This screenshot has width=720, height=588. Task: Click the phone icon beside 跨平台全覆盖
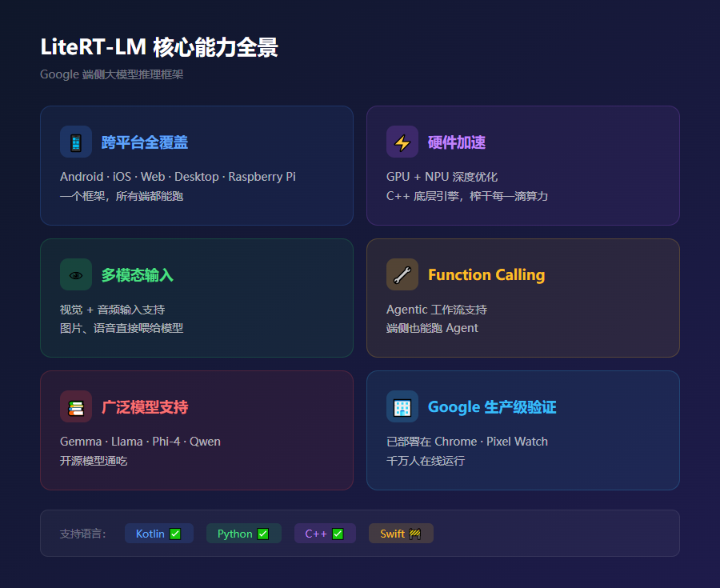coord(76,142)
